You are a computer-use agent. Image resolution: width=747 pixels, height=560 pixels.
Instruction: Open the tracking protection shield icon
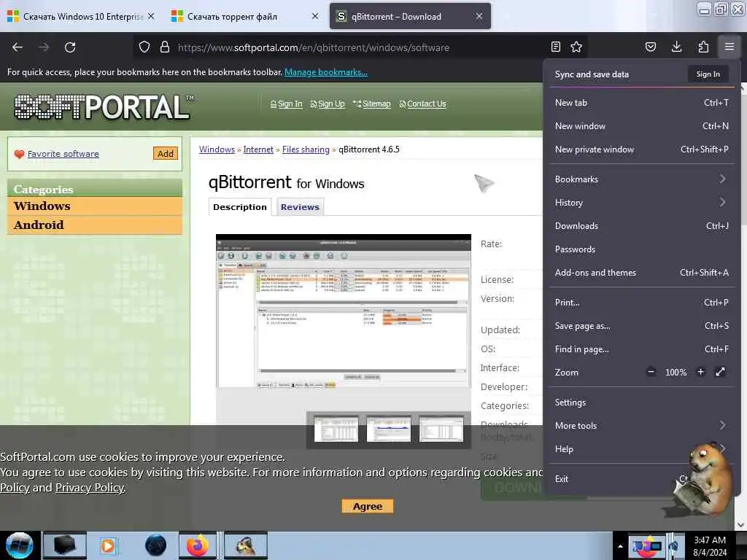144,47
